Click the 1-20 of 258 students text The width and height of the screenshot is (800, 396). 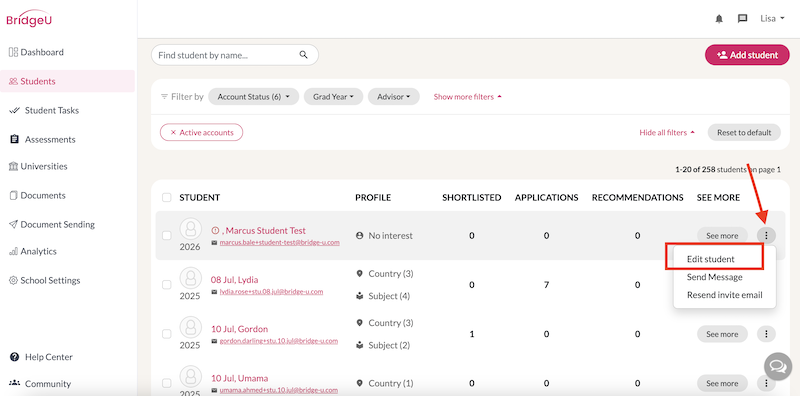pyautogui.click(x=727, y=169)
